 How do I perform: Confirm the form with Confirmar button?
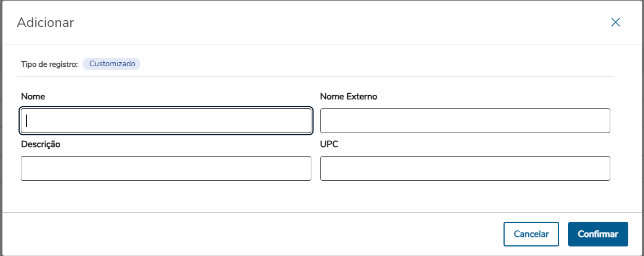tap(598, 234)
